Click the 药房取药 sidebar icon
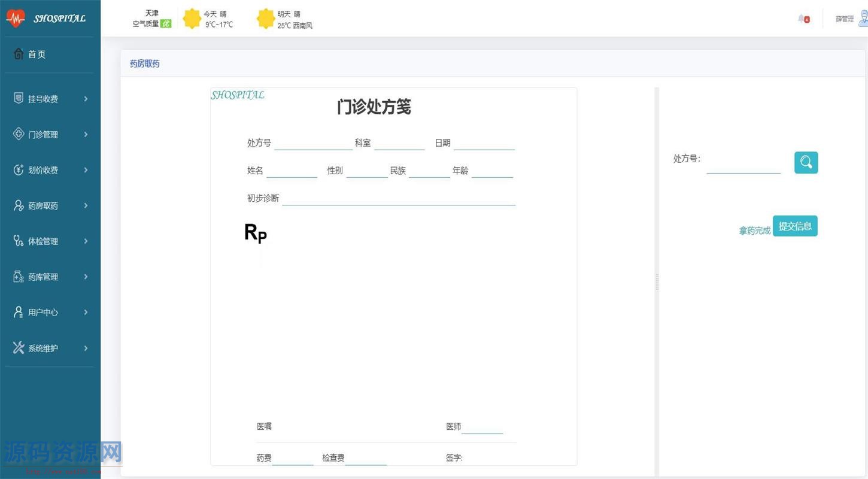The height and width of the screenshot is (479, 868). pyautogui.click(x=19, y=205)
